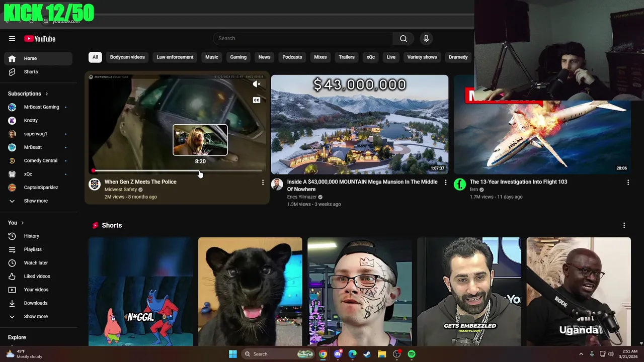Toggle closed captions on preview
This screenshot has height=362, width=644.
pyautogui.click(x=257, y=100)
